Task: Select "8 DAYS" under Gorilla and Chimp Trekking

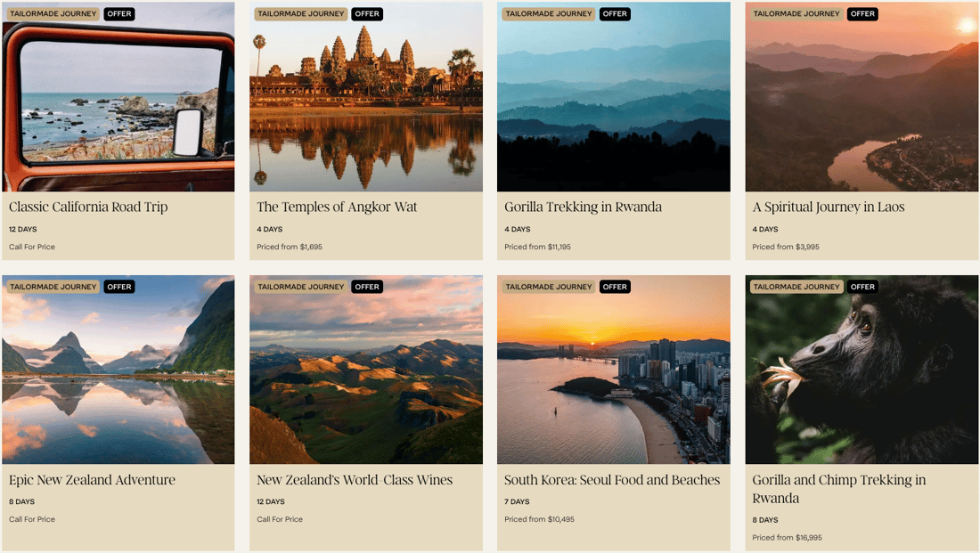Action: pos(765,520)
